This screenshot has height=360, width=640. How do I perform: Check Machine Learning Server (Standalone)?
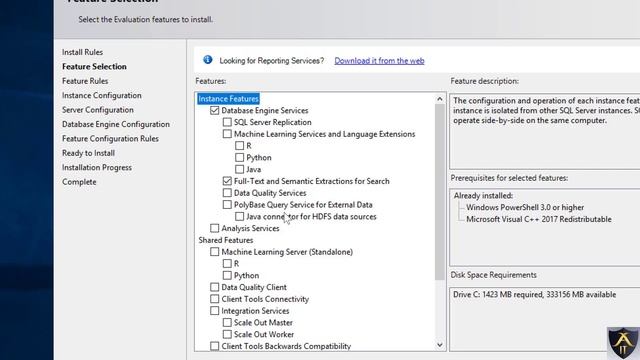tap(215, 252)
